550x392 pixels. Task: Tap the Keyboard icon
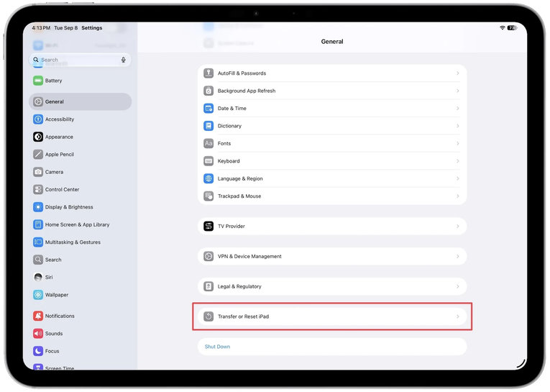tap(208, 161)
